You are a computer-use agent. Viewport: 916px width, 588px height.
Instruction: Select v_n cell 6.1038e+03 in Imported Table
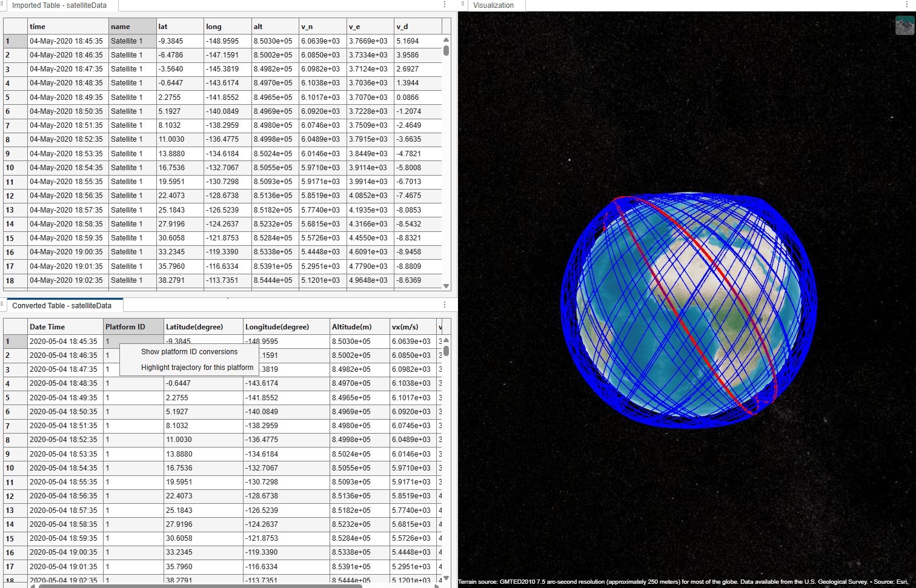pyautogui.click(x=323, y=83)
